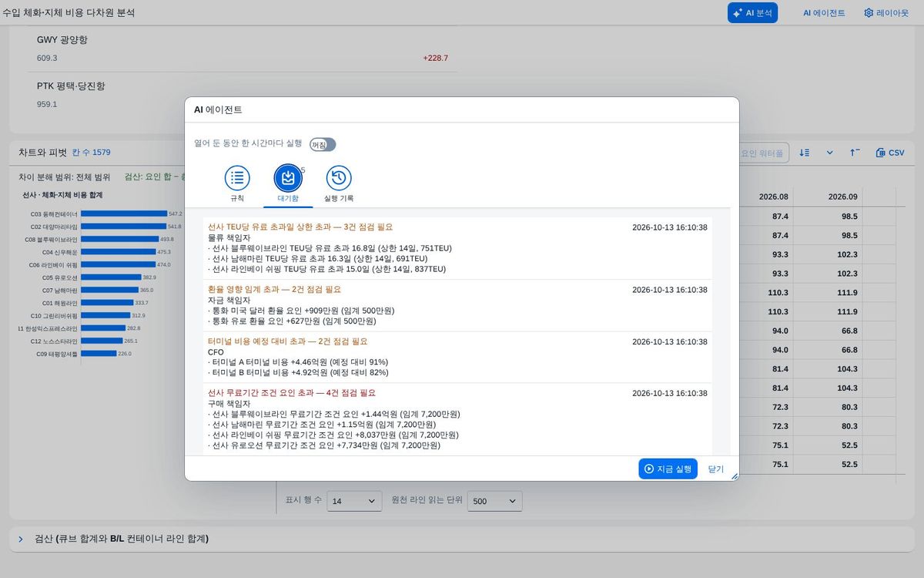924x578 pixels.
Task: Click the PTK 평택·당진항 card
Action: click(243, 95)
